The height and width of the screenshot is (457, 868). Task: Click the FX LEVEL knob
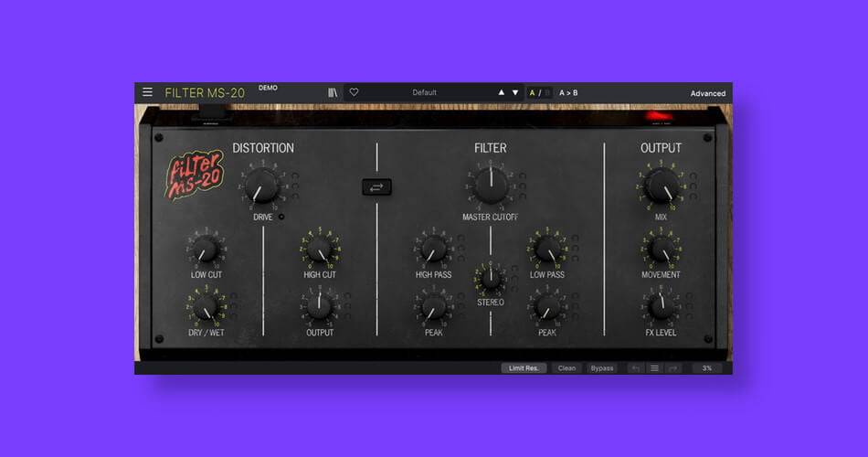661,306
